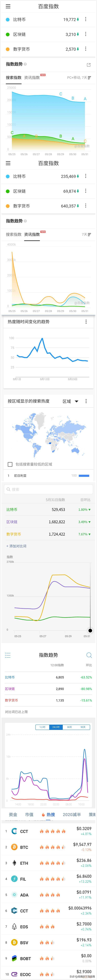The image size is (97, 980).
Task: Select the 30天 time range option
Action: point(69,727)
